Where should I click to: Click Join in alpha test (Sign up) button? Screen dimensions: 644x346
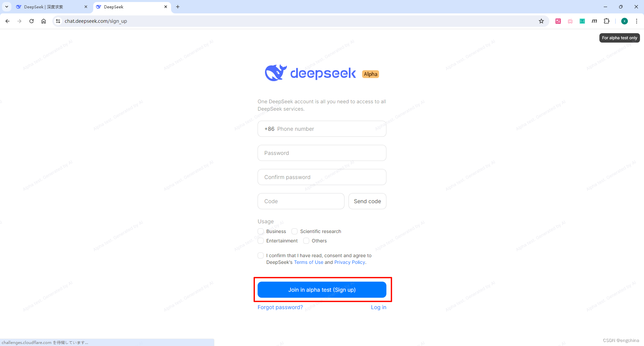(x=322, y=290)
